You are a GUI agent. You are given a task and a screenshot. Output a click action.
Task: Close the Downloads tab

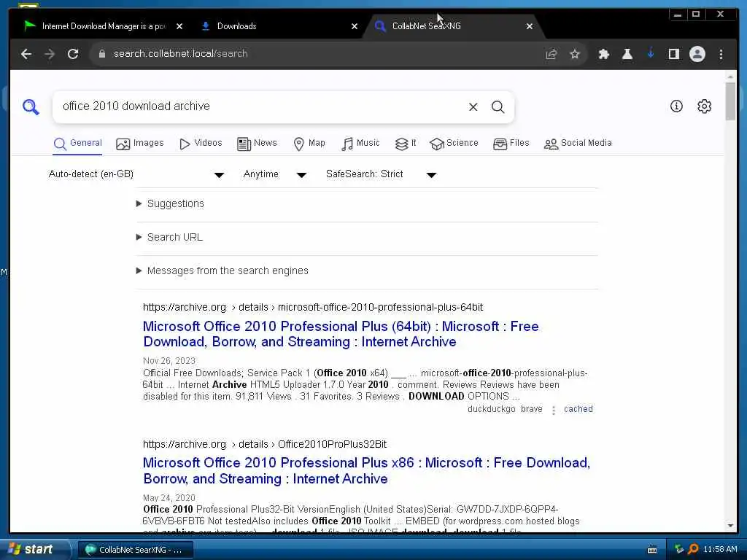[355, 26]
